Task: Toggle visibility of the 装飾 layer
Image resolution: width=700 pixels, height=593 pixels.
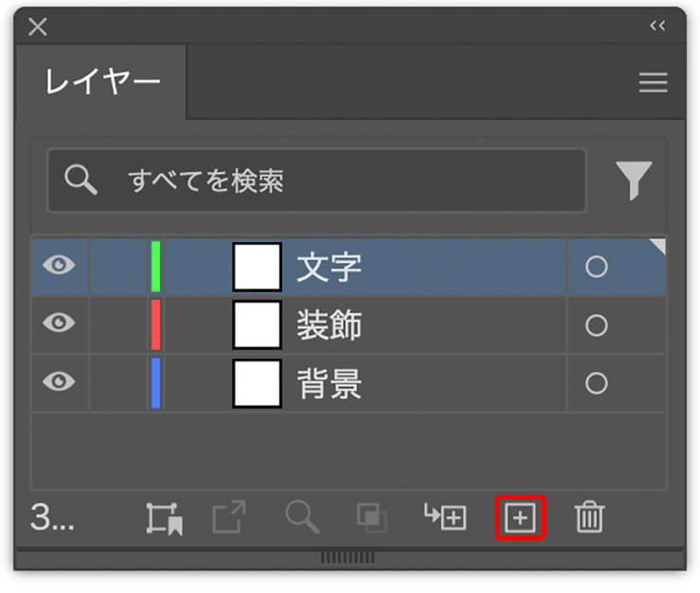Action: click(x=59, y=324)
